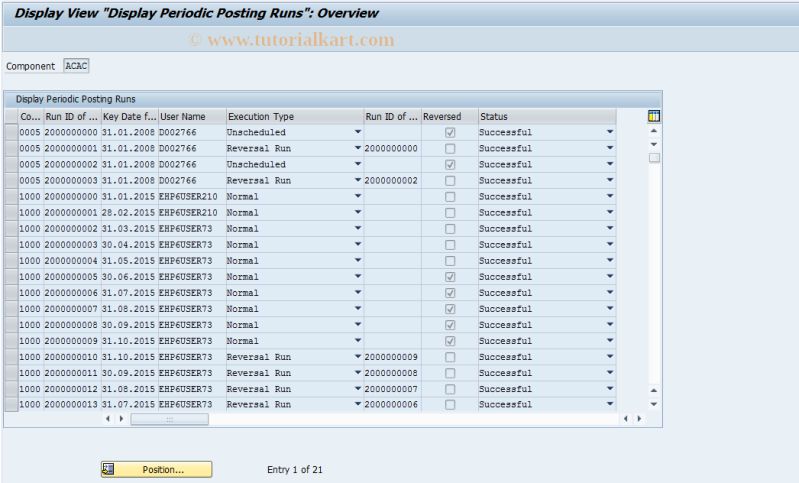Click page-up arrow near bottom of vertical scrollbar
799x483 pixels.
654,390
